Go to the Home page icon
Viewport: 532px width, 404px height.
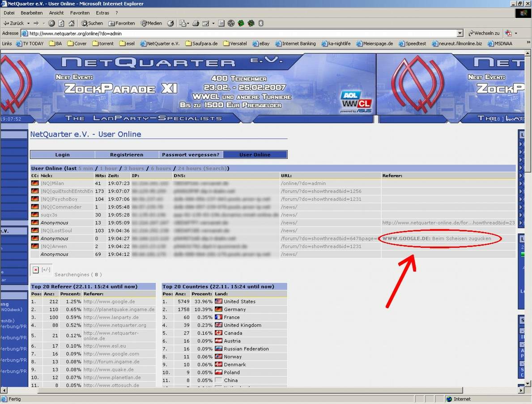[71, 23]
